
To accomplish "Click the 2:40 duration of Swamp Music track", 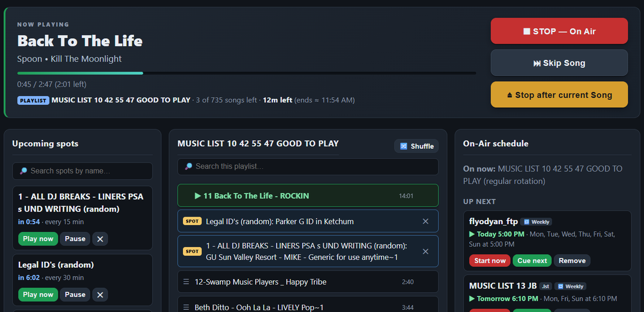I will pos(408,282).
